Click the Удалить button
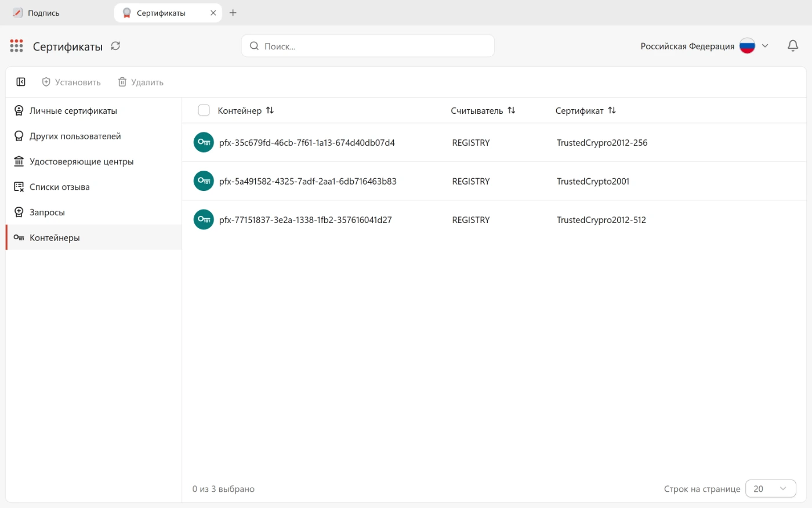812x508 pixels. (x=141, y=82)
